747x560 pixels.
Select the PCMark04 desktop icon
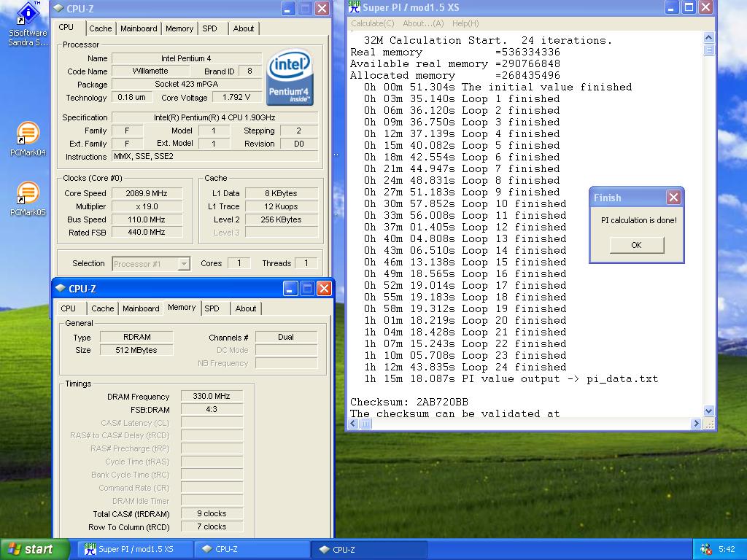[x=28, y=133]
